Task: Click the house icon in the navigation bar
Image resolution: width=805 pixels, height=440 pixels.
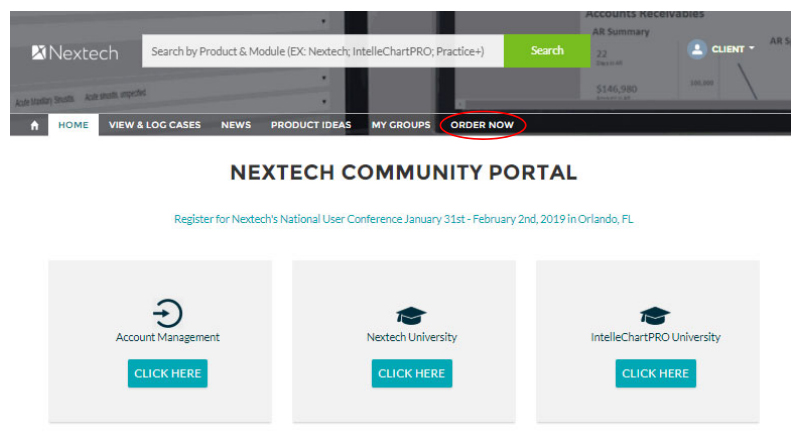Action: (34, 126)
